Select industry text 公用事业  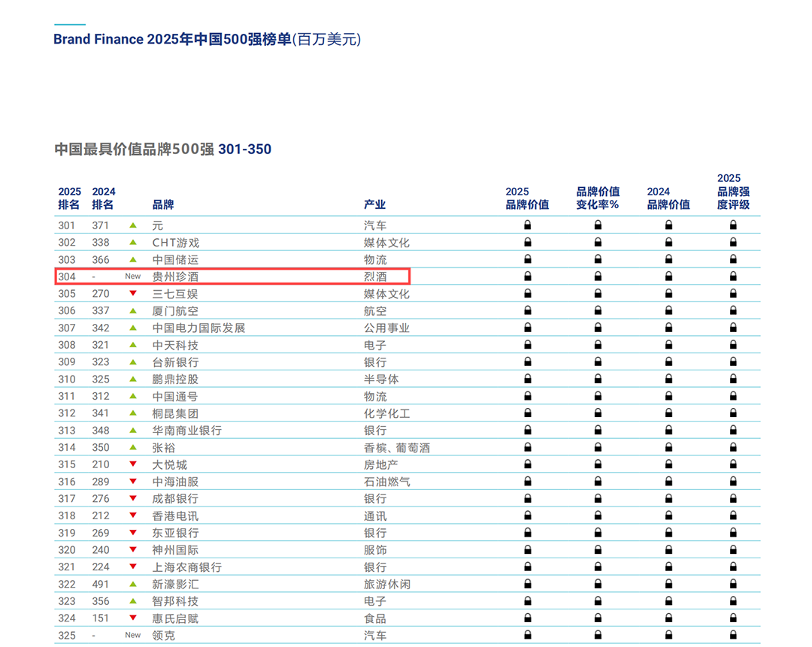(x=386, y=328)
